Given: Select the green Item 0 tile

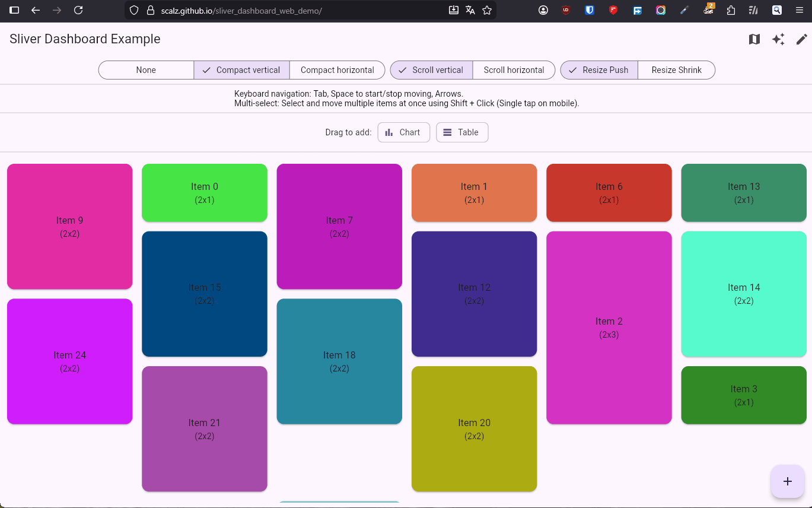Looking at the screenshot, I should 205,193.
